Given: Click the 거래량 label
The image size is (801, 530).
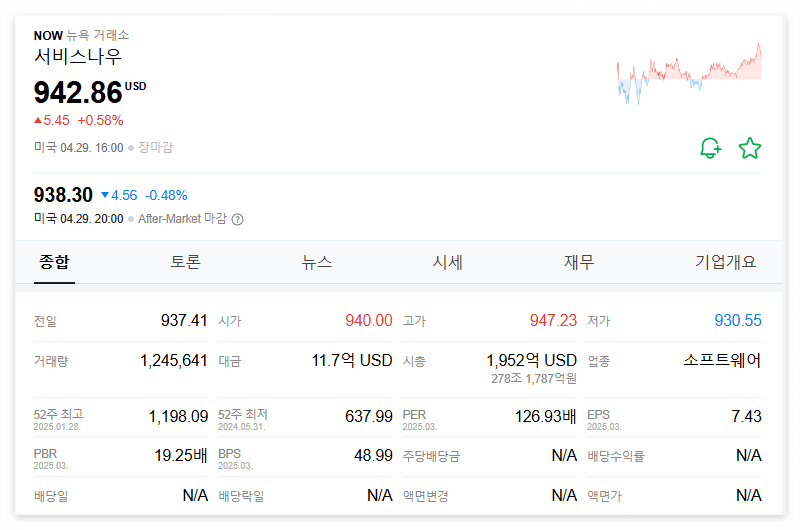Looking at the screenshot, I should point(51,362).
